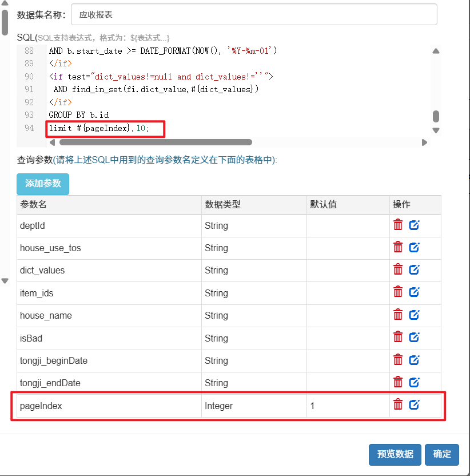Delete the item_ids parameter

point(398,292)
